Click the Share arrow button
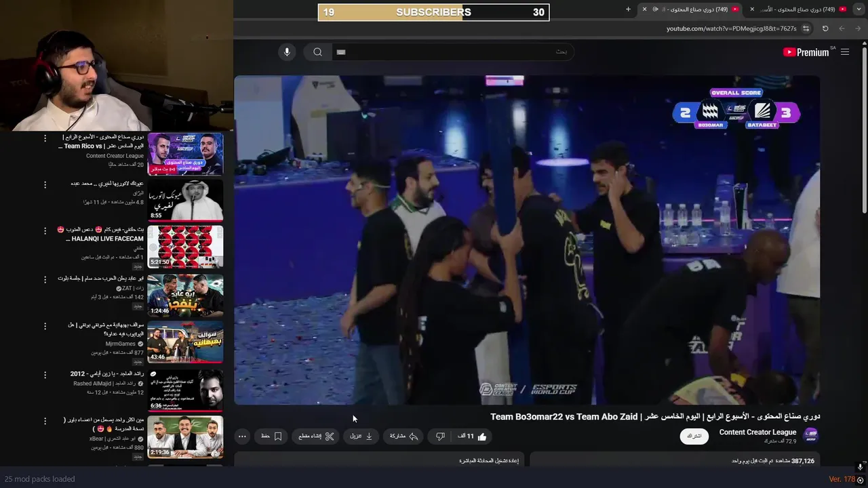The image size is (868, 488). [404, 436]
